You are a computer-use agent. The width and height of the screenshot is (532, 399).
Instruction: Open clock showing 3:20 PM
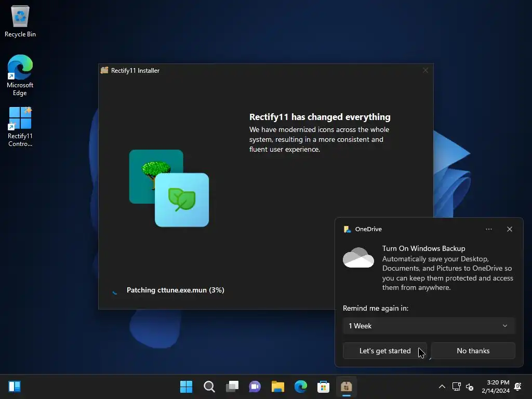(x=496, y=387)
